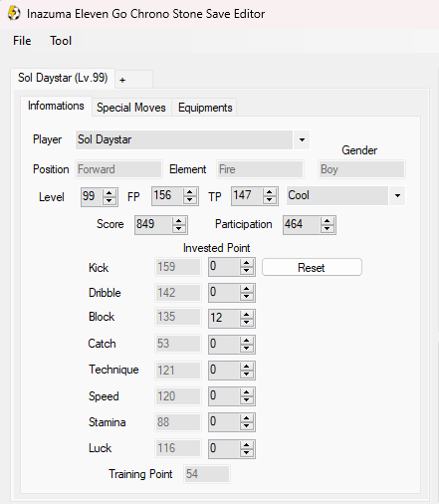Viewport: 439px width, 504px height.
Task: Increase Luck invested points up arrow
Action: click(247, 445)
